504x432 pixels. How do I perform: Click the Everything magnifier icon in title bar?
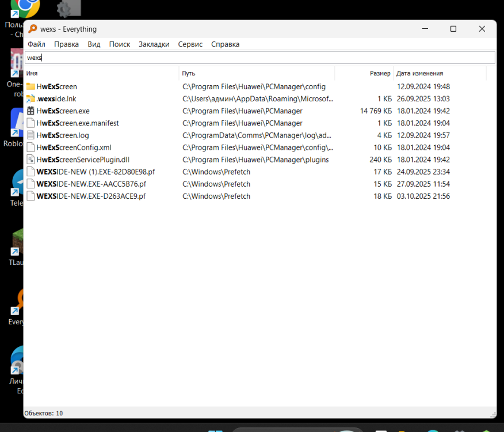[x=32, y=29]
